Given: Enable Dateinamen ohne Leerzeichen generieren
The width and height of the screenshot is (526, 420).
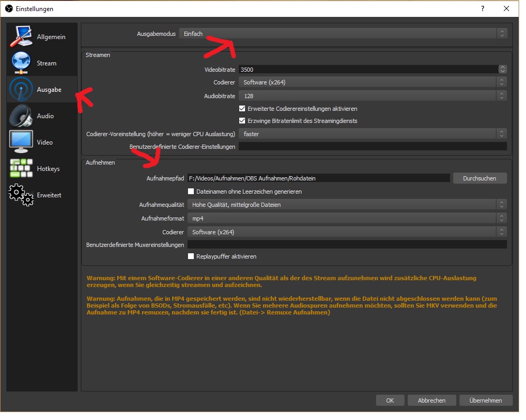Looking at the screenshot, I should coord(191,192).
